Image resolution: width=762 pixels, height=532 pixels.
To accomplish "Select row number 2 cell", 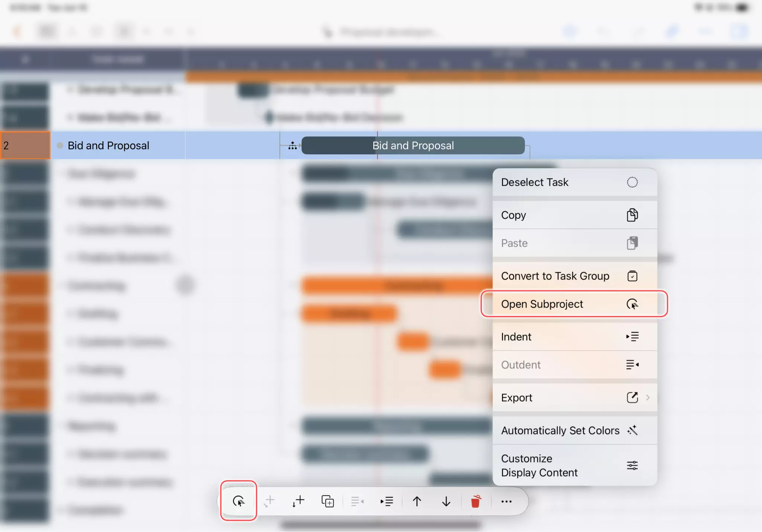I will pyautogui.click(x=25, y=145).
